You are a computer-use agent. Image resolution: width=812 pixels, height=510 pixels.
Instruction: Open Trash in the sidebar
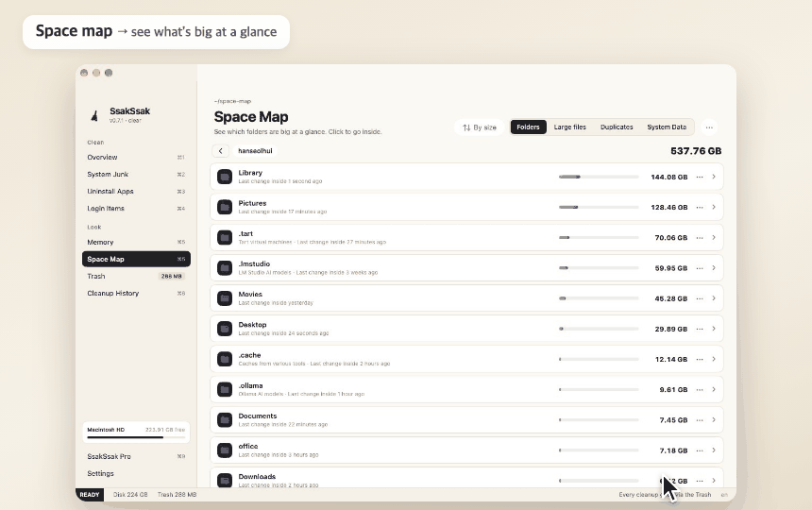coord(136,277)
